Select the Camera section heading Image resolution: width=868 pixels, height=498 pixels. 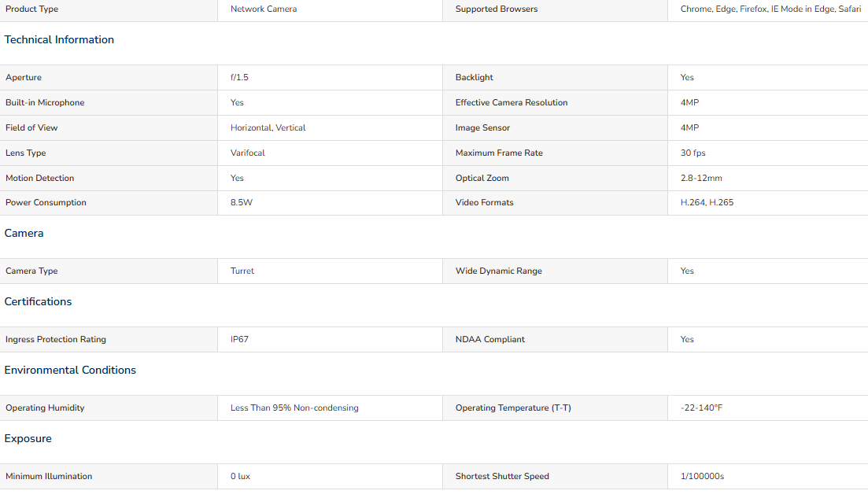pyautogui.click(x=24, y=234)
